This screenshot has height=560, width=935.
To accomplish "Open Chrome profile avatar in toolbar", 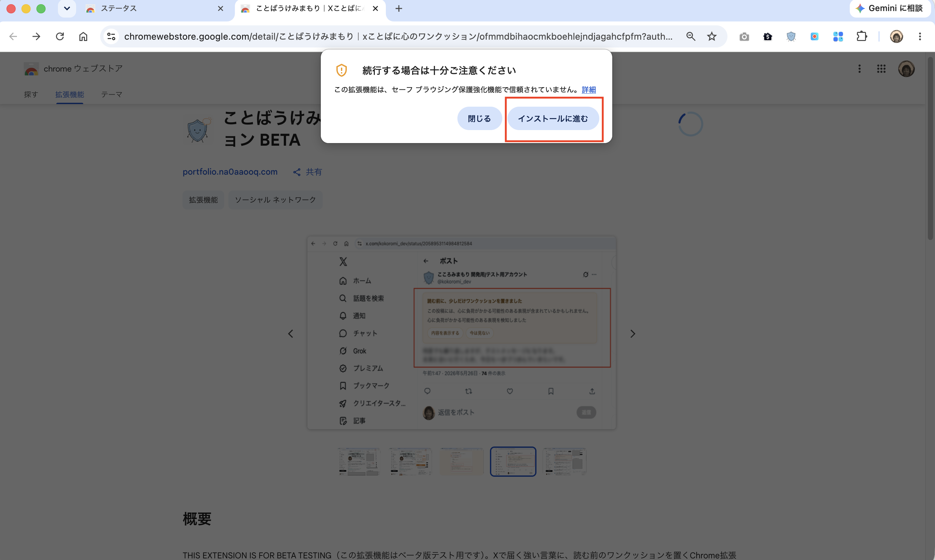I will 897,37.
